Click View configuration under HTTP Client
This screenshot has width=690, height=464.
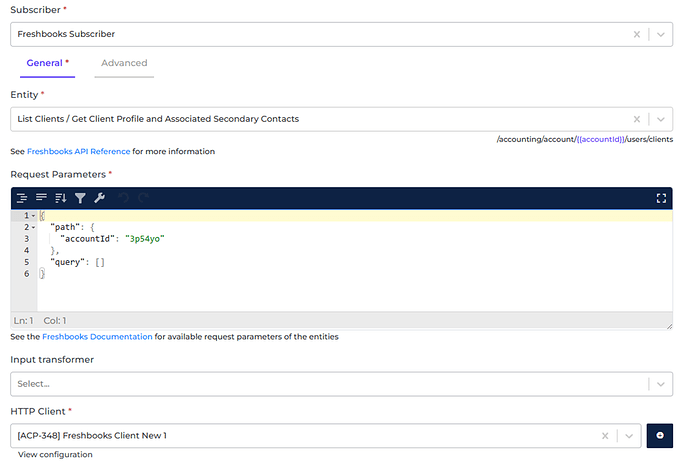tap(55, 454)
